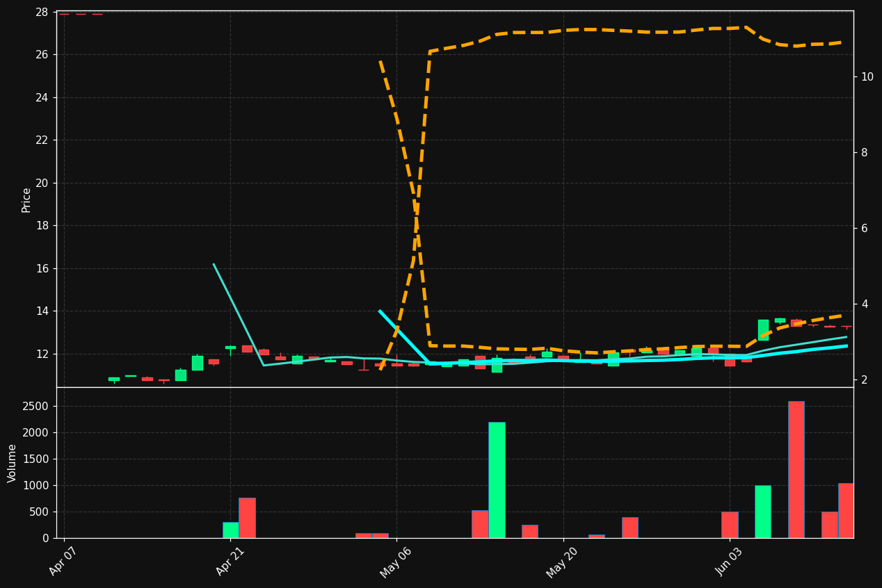Click the tallest red volume bar

click(x=796, y=469)
